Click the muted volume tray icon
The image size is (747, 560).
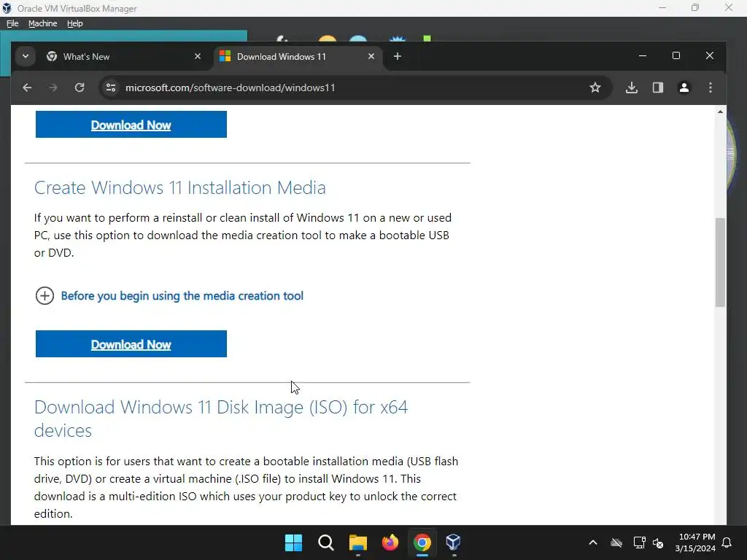[x=659, y=542]
